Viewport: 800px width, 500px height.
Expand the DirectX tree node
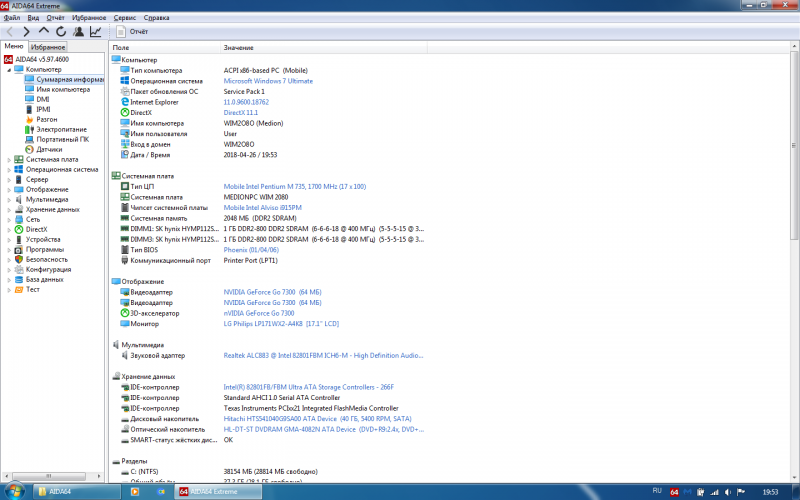pos(9,230)
